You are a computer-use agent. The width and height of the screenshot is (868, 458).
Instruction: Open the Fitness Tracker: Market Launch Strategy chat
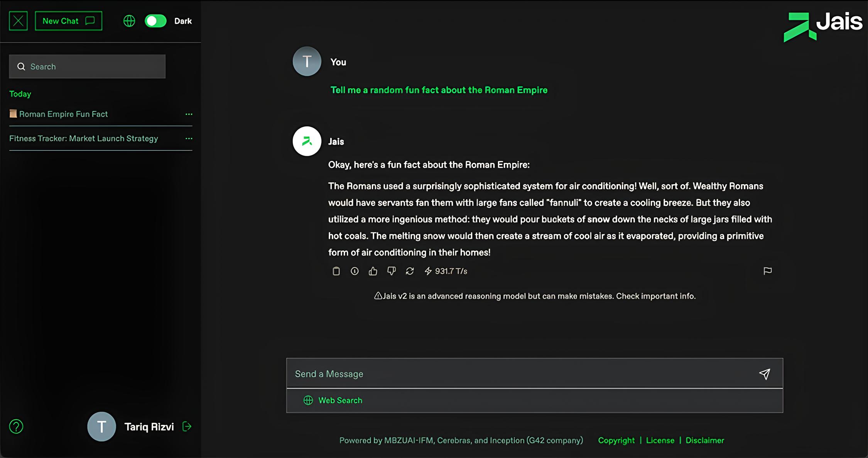point(84,138)
